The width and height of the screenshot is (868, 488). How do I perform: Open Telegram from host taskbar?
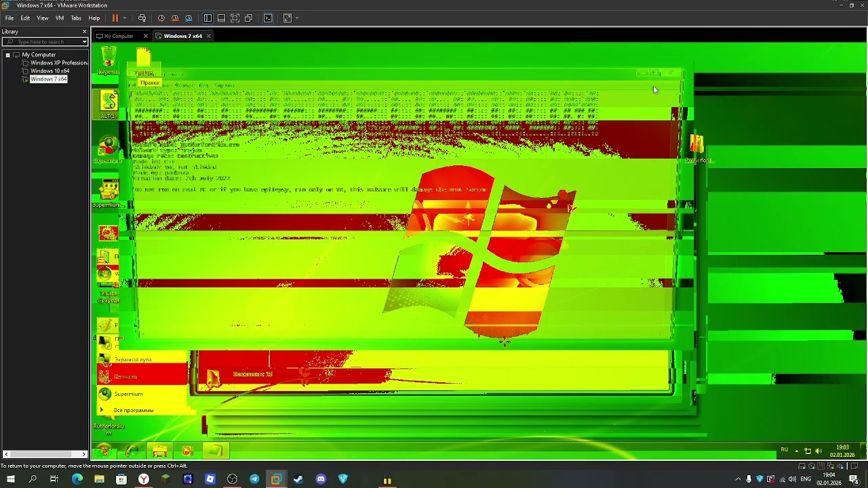click(254, 479)
